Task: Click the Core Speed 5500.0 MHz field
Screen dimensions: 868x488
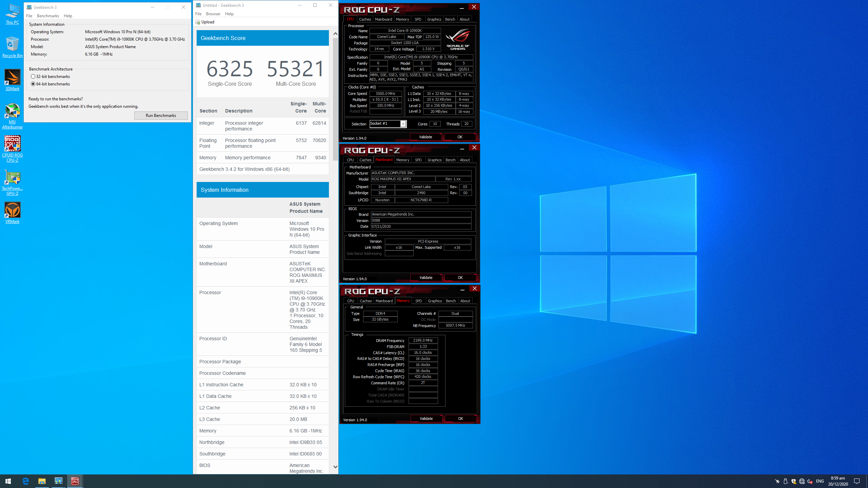Action: pos(386,94)
